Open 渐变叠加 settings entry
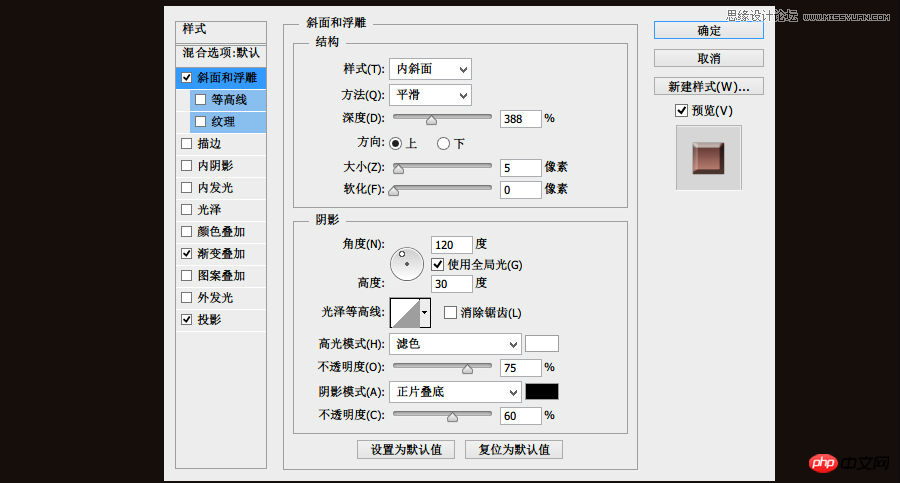Viewport: 900px width, 483px height. [222, 253]
